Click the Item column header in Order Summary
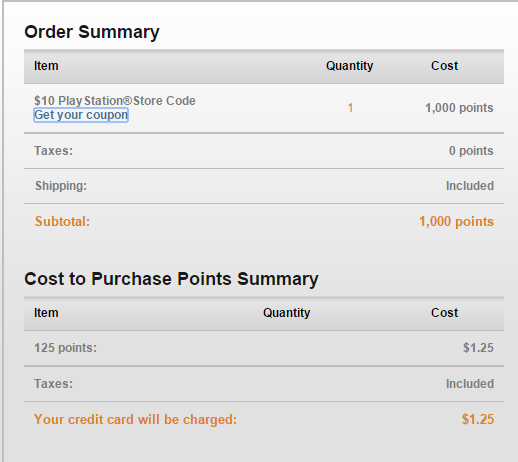The height and width of the screenshot is (462, 518). [46, 66]
